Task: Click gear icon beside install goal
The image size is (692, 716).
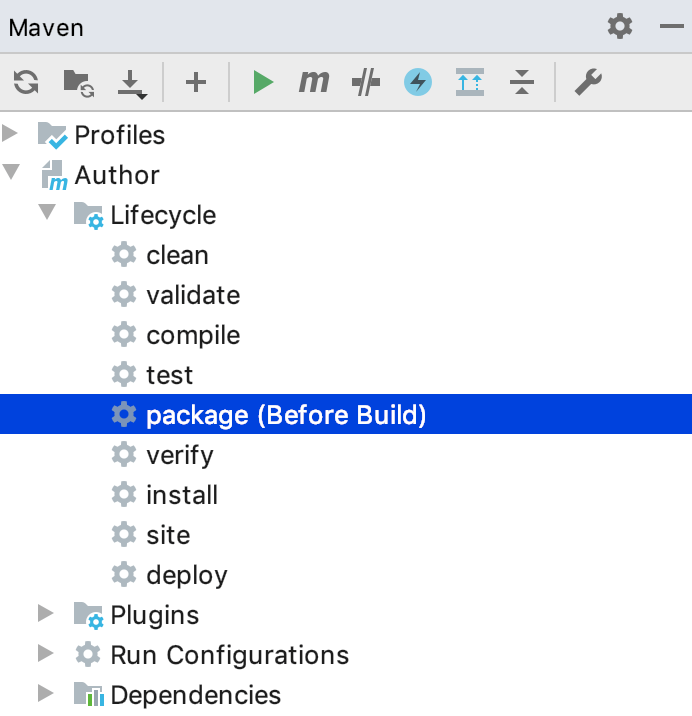Action: (x=124, y=494)
